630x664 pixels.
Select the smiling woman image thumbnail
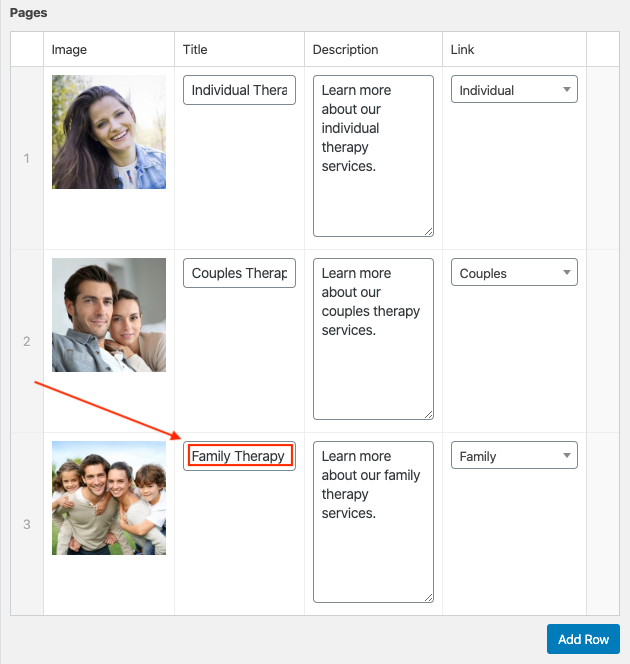click(109, 132)
